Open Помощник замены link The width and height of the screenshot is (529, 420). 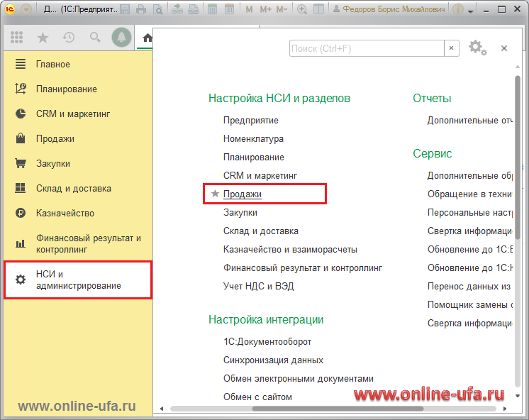click(470, 305)
